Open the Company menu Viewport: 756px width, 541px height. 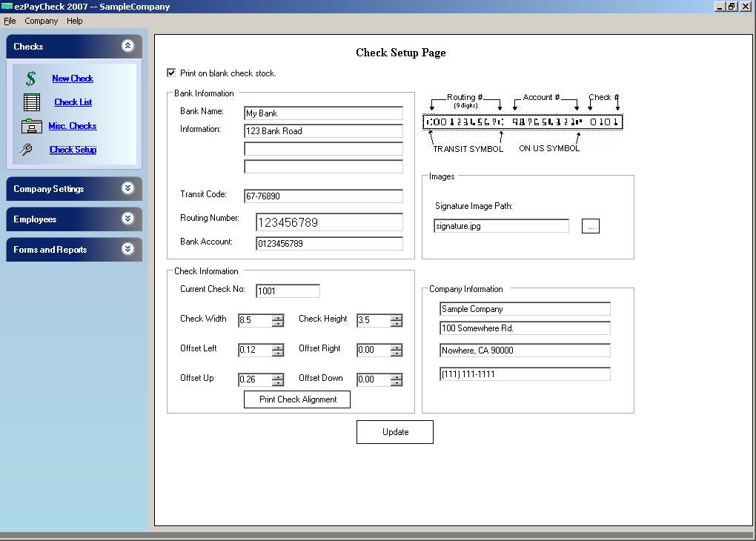click(x=41, y=21)
